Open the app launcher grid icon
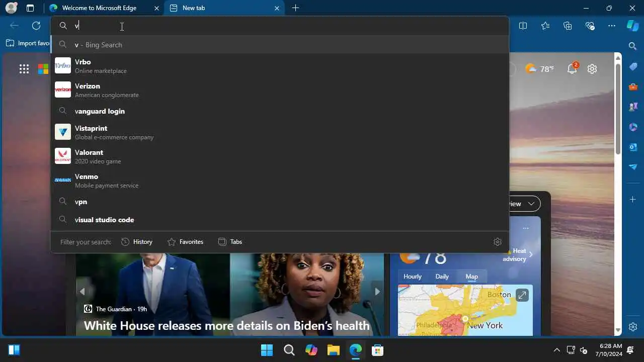The height and width of the screenshot is (362, 644). click(x=24, y=69)
